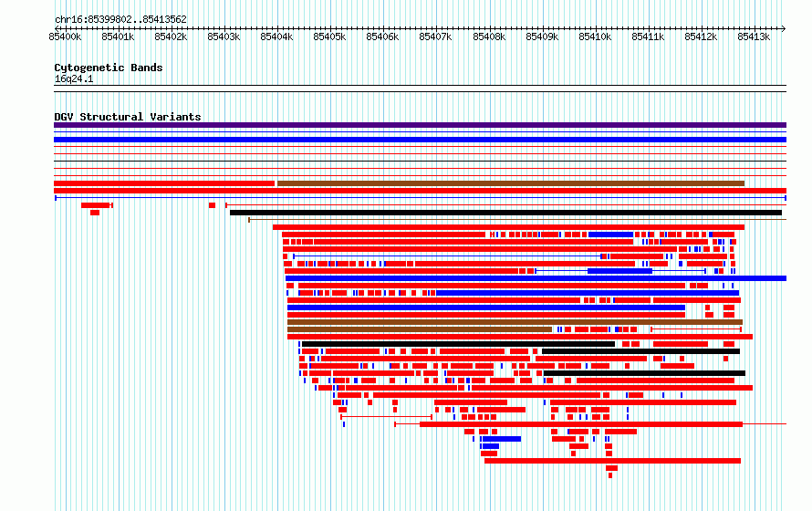Click the 85410k ruler tick label
The image size is (812, 511).
[x=595, y=36]
